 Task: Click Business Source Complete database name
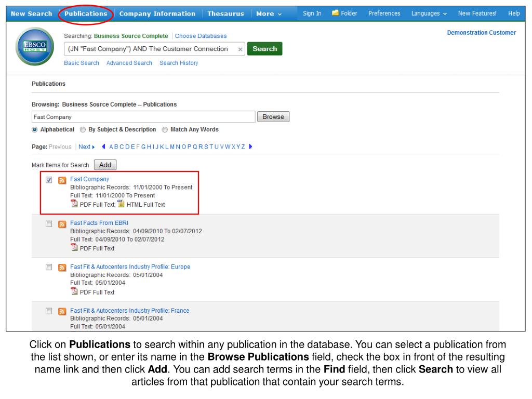[131, 36]
